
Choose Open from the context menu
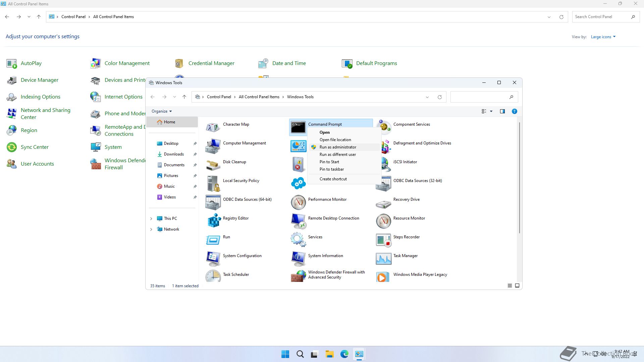pos(344,132)
